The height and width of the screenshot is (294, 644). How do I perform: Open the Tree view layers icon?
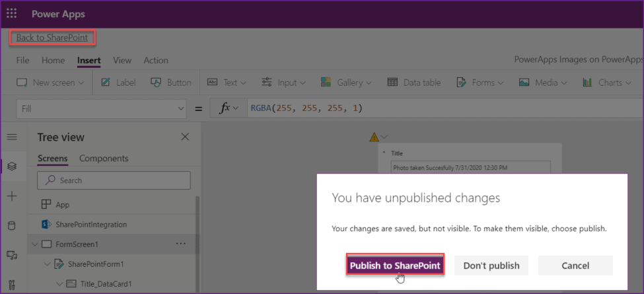[12, 166]
